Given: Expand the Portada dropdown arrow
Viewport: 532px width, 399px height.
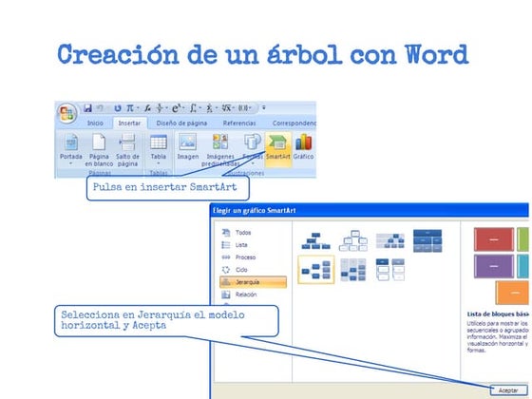Looking at the screenshot, I should pos(71,163).
